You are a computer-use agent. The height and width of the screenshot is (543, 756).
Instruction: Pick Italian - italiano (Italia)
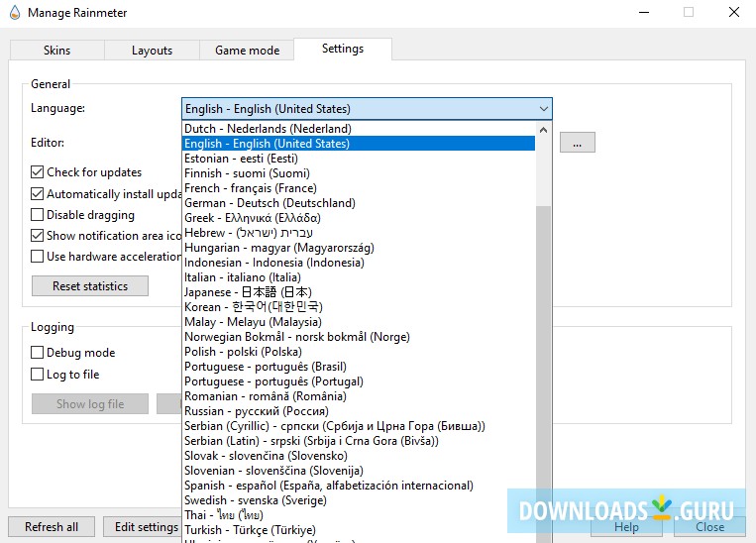point(360,277)
